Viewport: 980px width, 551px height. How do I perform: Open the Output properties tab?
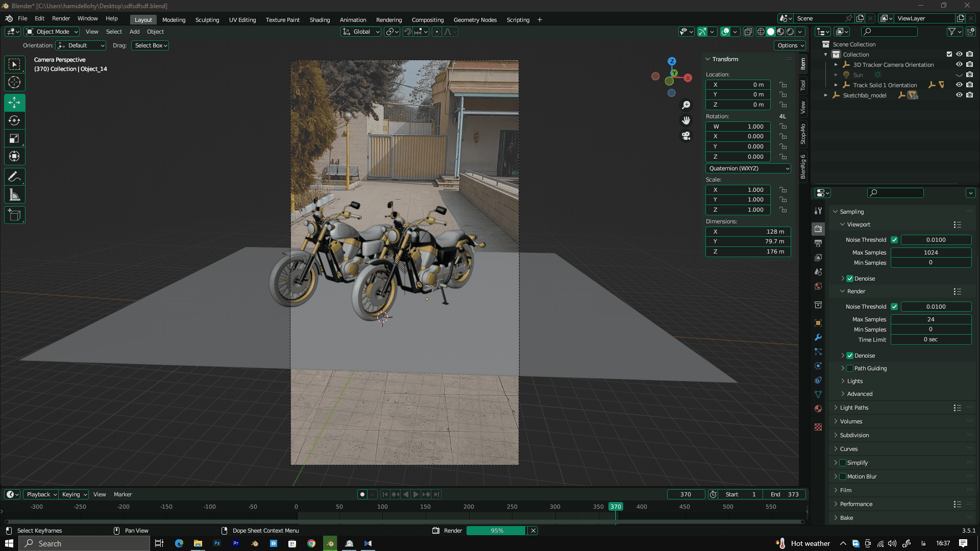(x=818, y=243)
